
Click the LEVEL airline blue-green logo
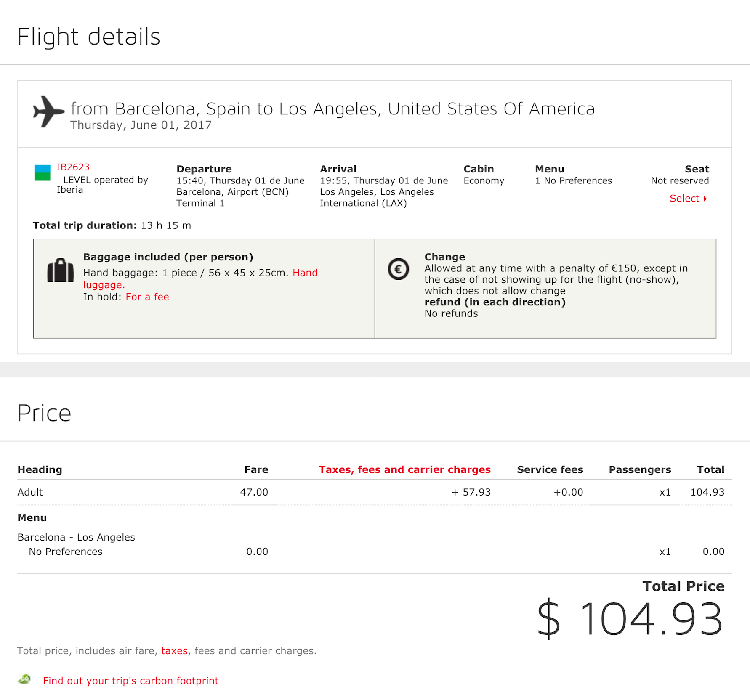tap(42, 173)
